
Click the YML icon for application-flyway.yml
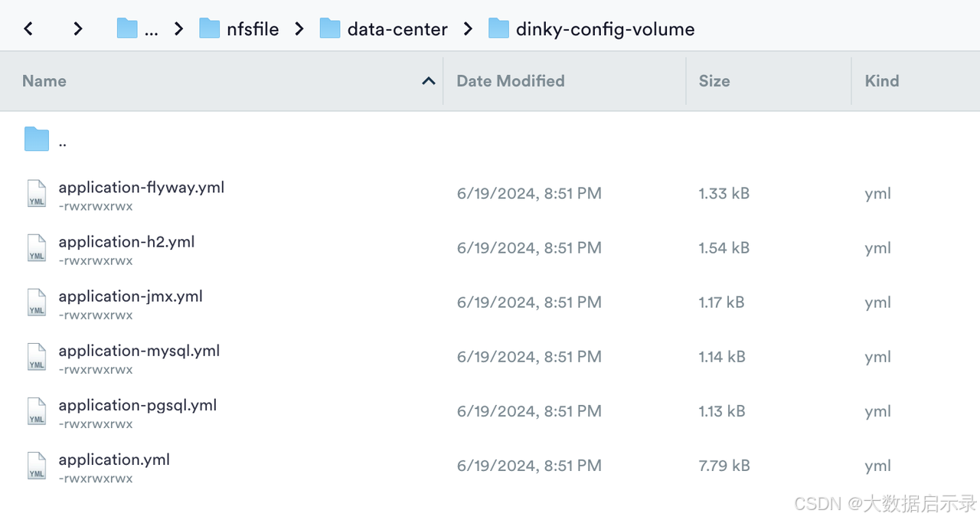coord(37,194)
